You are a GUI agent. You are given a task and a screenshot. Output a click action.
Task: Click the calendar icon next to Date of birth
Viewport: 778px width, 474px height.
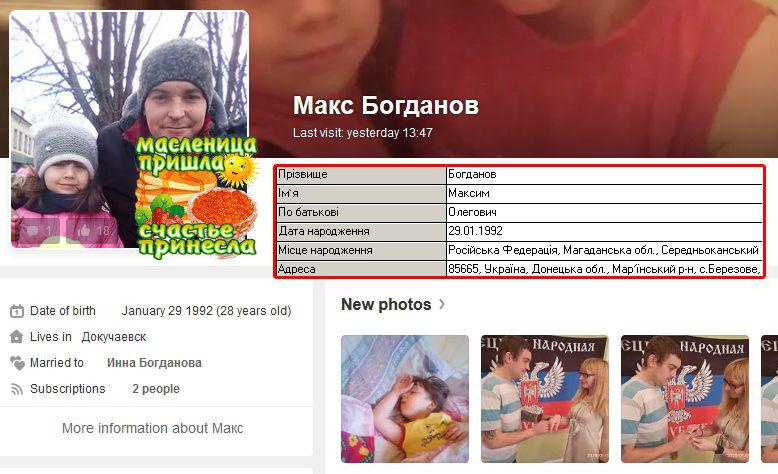(17, 311)
